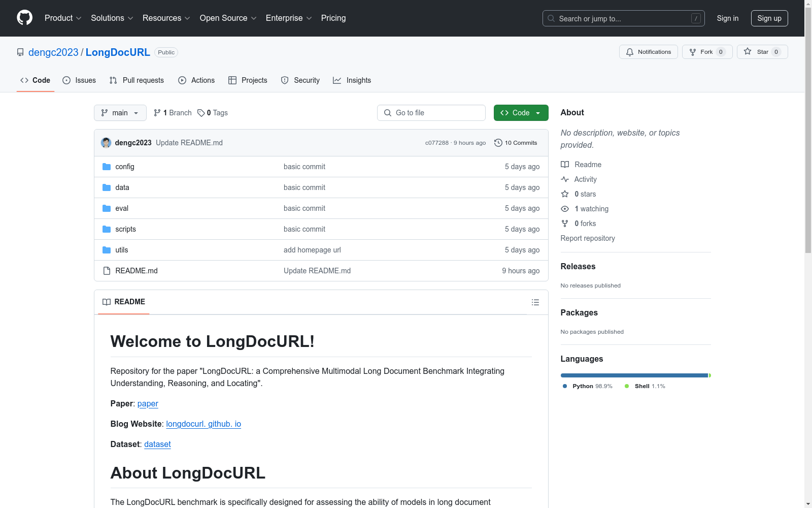Select the Code tab

click(x=36, y=80)
